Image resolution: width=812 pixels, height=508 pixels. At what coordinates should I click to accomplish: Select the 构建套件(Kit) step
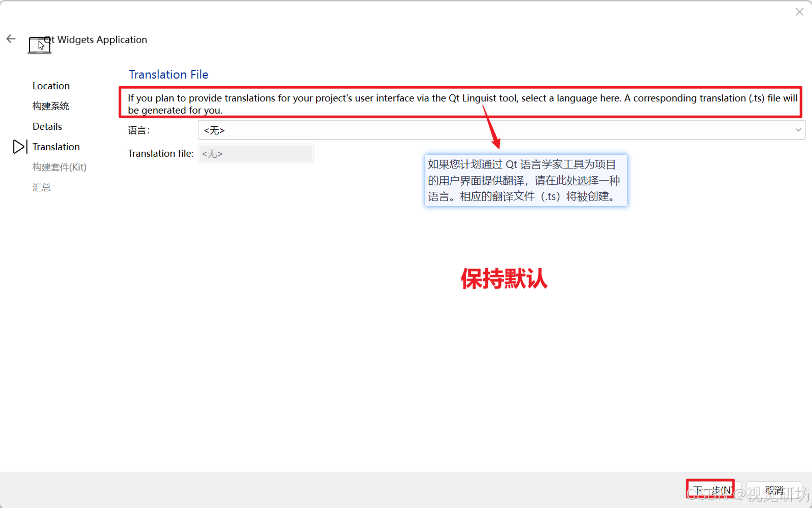[x=60, y=167]
